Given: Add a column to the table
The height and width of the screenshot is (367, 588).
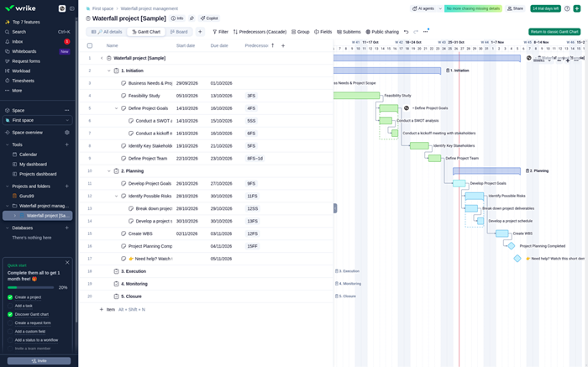Looking at the screenshot, I should click(x=283, y=45).
